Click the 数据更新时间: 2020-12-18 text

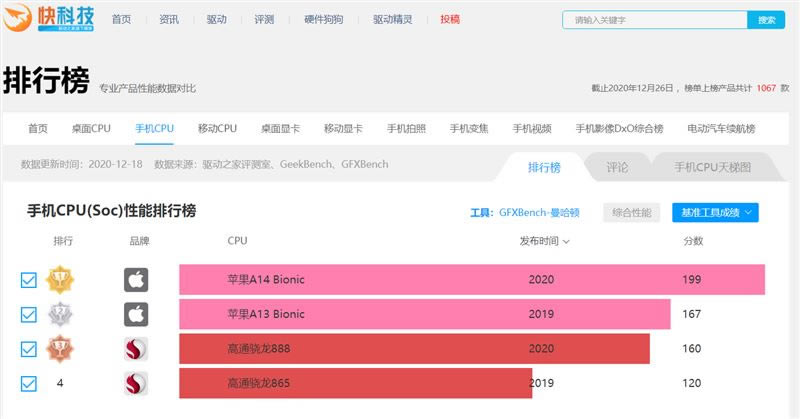82,164
